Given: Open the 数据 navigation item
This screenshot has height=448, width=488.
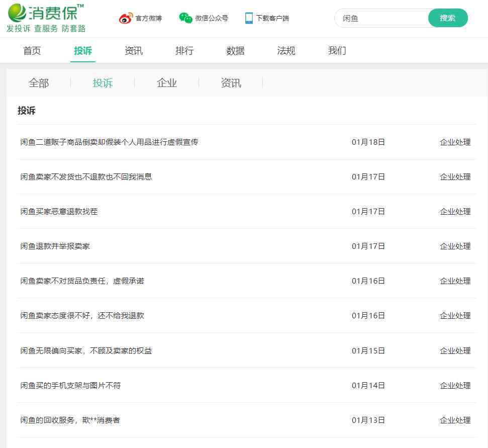Looking at the screenshot, I should pyautogui.click(x=235, y=50).
